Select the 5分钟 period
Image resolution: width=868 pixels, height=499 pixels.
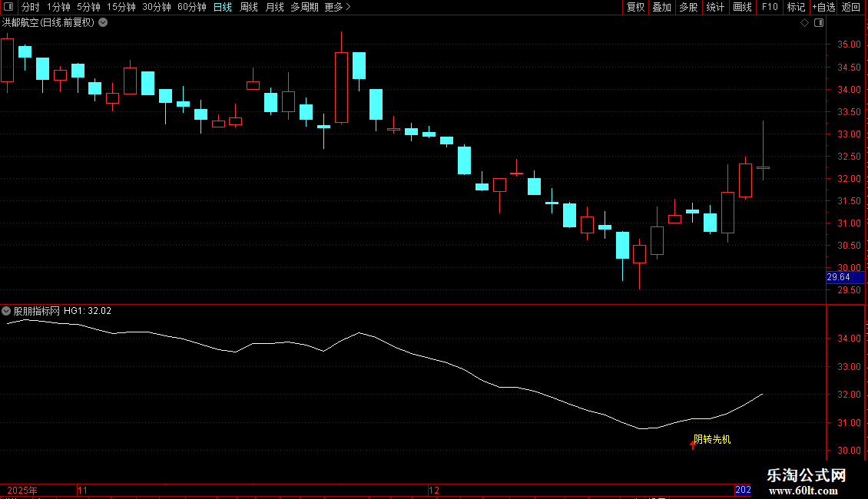88,7
